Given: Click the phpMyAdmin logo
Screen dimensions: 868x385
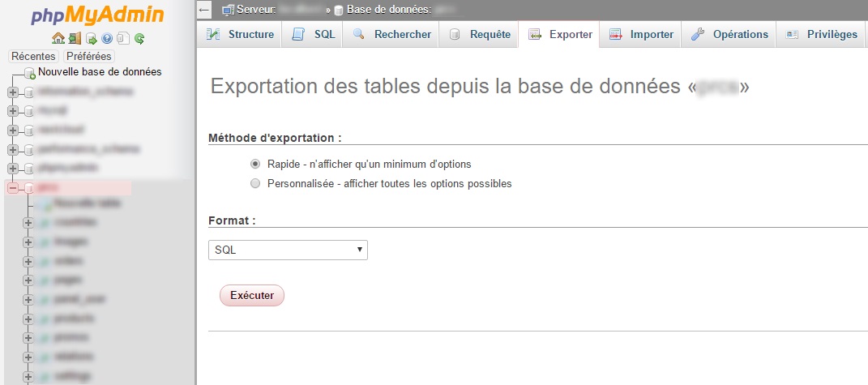Looking at the screenshot, I should (97, 15).
